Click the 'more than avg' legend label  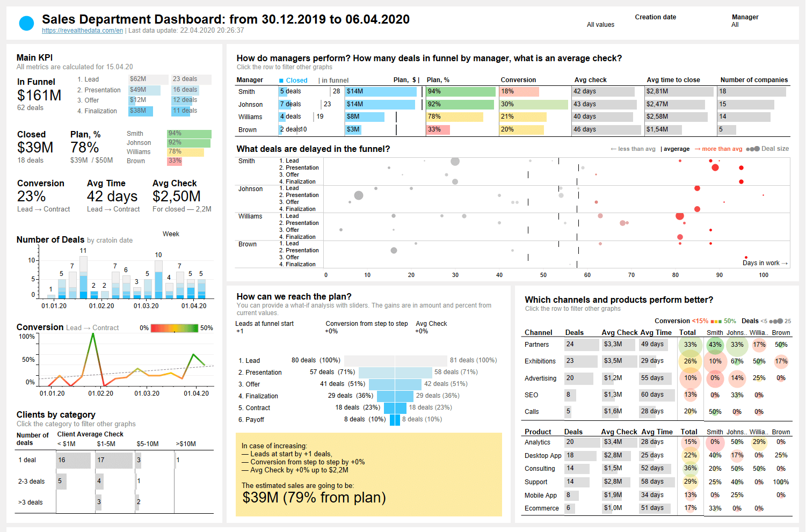[x=718, y=149]
